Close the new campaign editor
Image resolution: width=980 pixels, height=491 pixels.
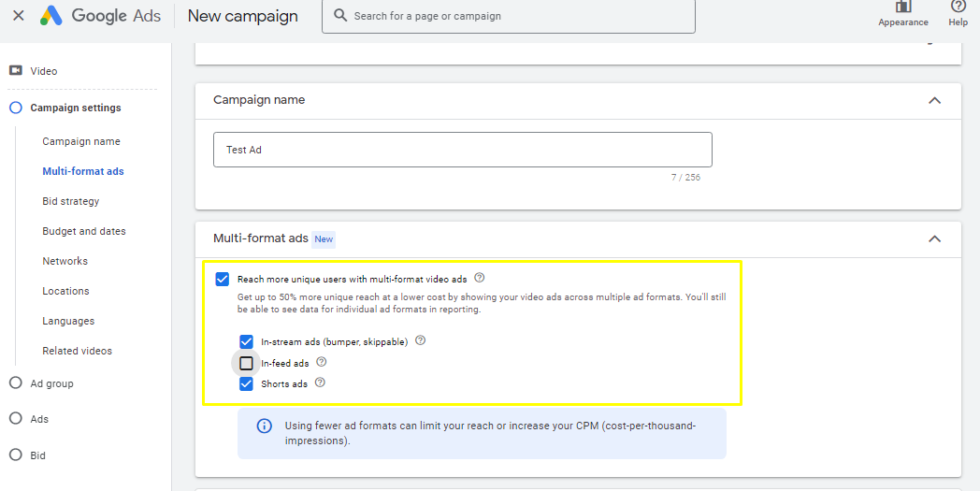pos(18,16)
